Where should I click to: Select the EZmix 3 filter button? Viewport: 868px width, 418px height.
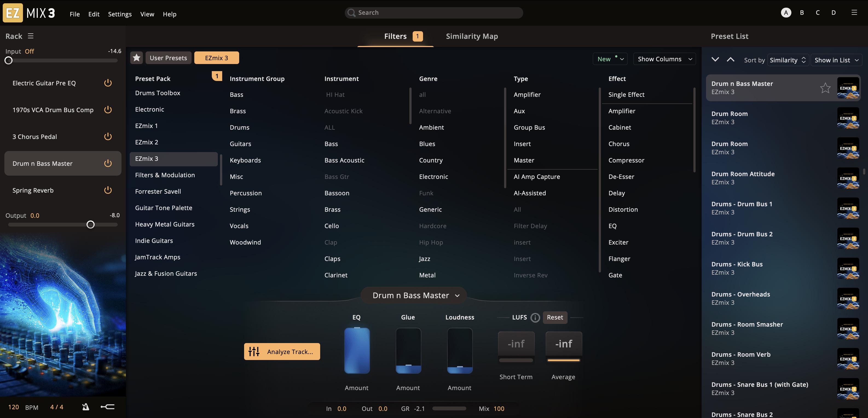[x=217, y=58]
